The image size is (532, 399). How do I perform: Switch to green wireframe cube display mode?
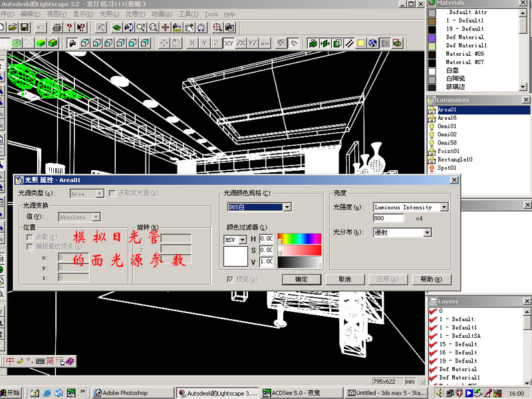coord(17,43)
